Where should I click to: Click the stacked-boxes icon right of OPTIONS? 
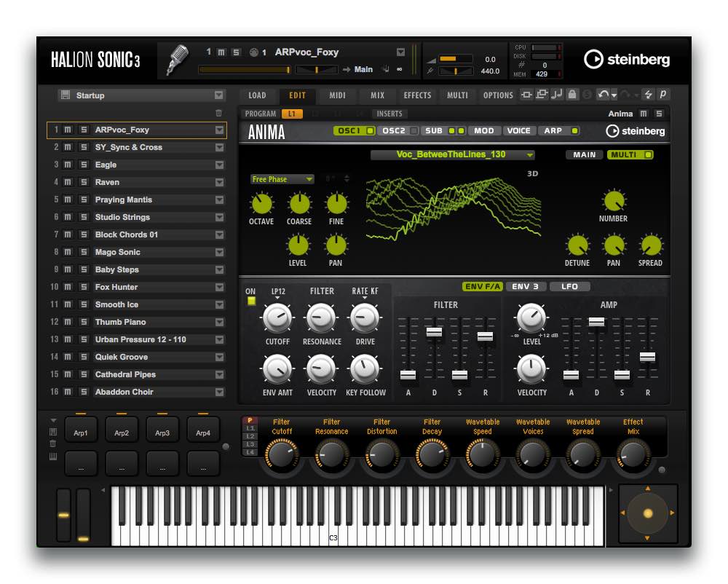(542, 95)
